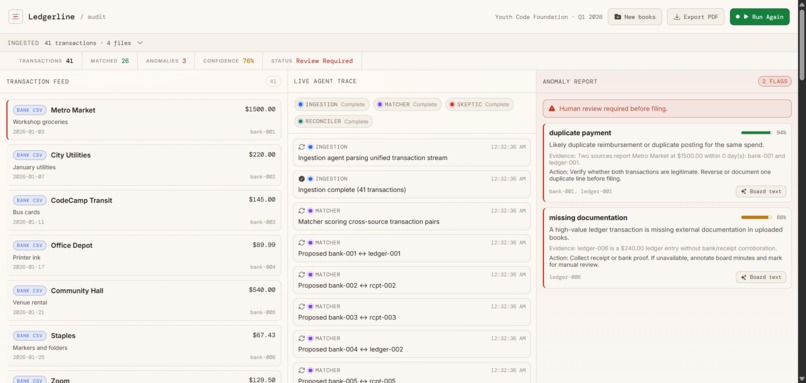Open the City Utilities transaction card

[x=144, y=165]
